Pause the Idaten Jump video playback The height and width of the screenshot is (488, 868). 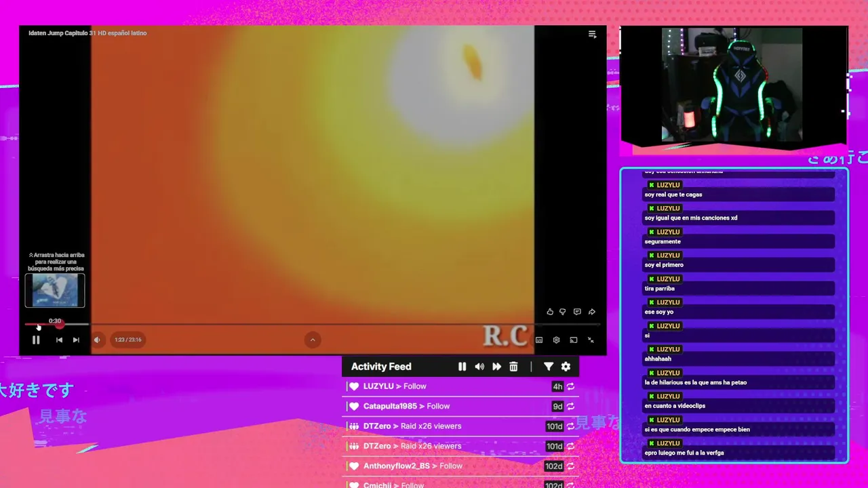point(36,340)
